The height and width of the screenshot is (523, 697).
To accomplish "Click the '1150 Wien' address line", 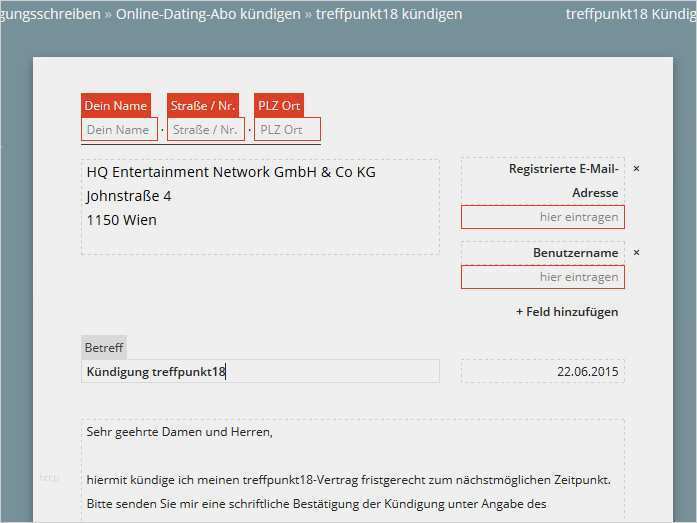I will click(122, 220).
